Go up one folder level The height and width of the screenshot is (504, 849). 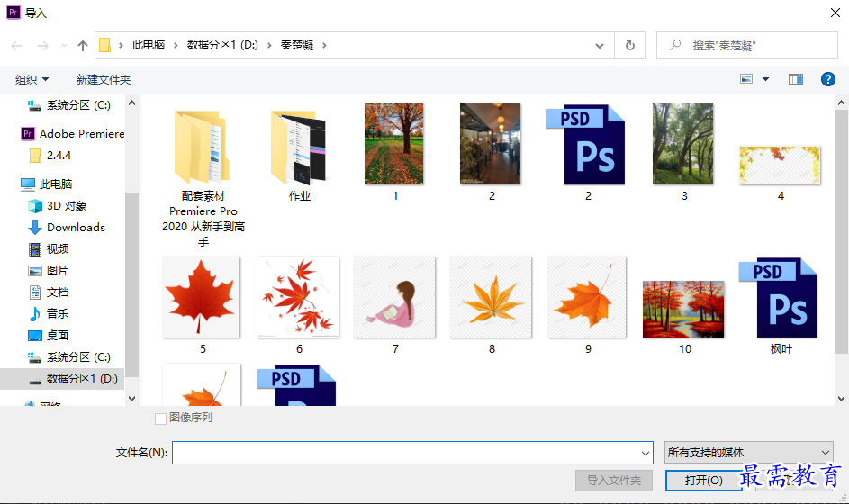click(82, 46)
